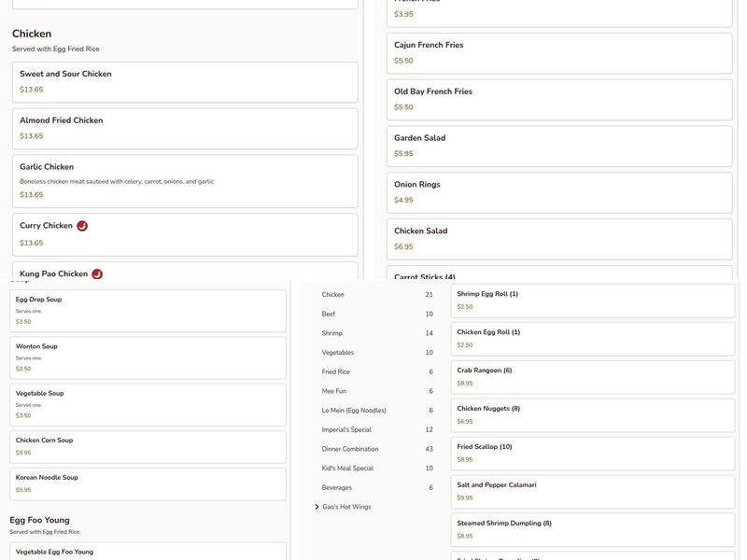Screen dimensions: 747x560
Task: Open the Egg Drop Soup item
Action: tap(148, 311)
